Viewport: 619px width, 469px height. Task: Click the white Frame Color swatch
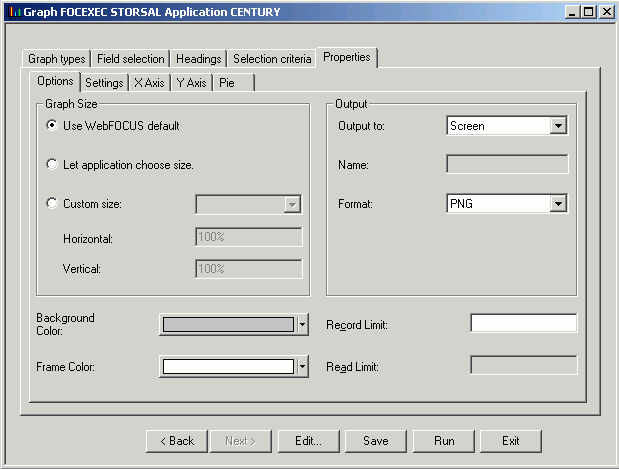228,366
